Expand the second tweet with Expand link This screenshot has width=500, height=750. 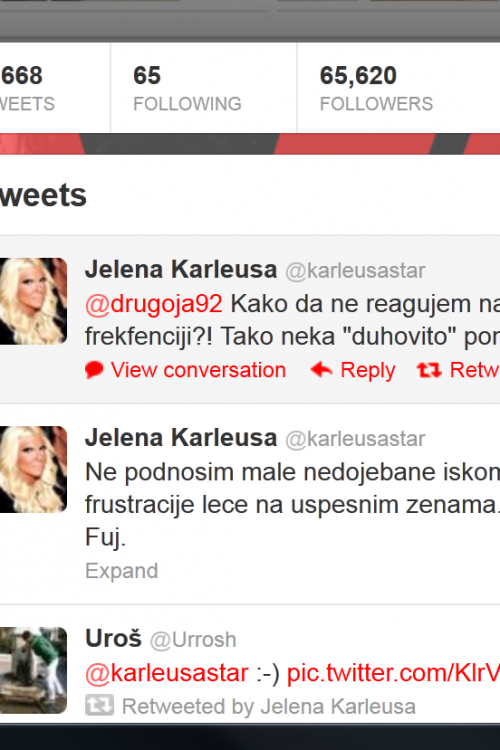tap(122, 571)
